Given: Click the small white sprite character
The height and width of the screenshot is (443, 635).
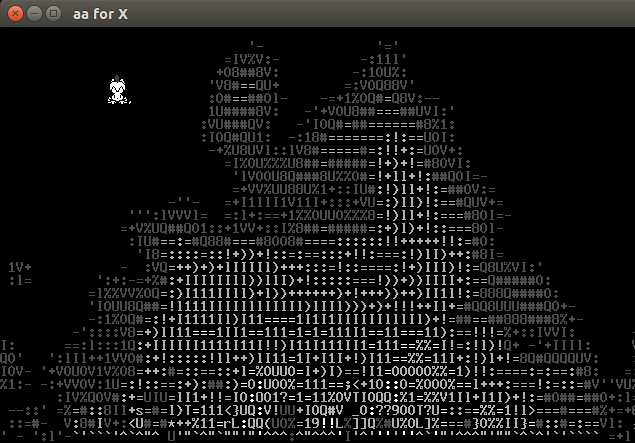Looking at the screenshot, I should pyautogui.click(x=119, y=90).
